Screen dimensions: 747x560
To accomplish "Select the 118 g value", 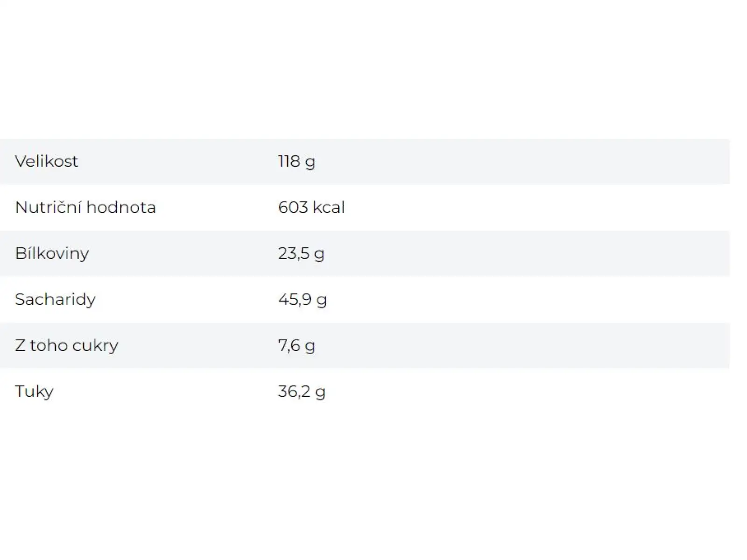I will (x=296, y=162).
